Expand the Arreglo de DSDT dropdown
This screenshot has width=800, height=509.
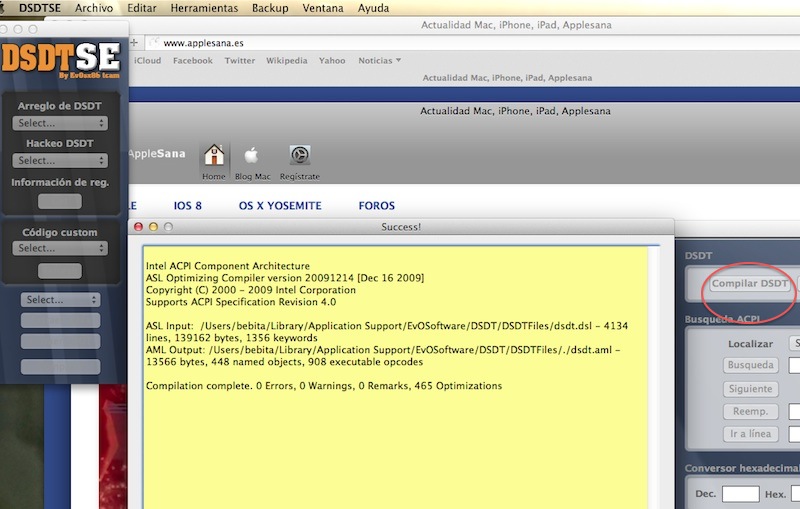60,123
